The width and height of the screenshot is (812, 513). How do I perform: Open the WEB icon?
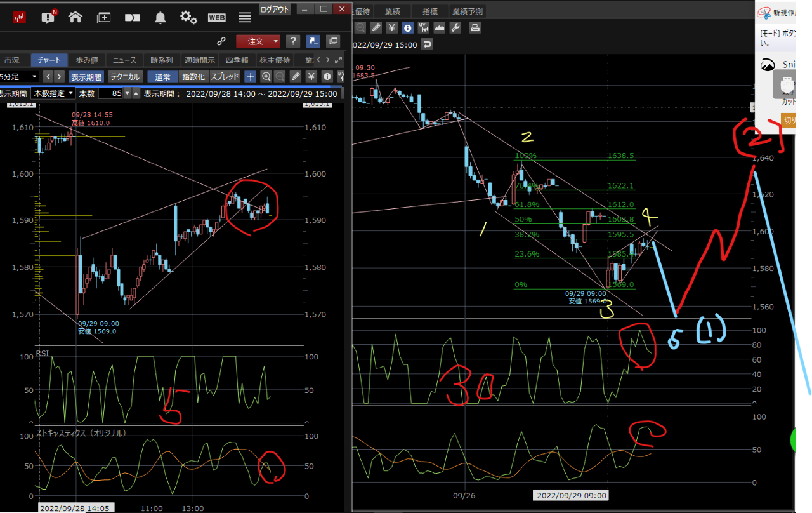(217, 18)
